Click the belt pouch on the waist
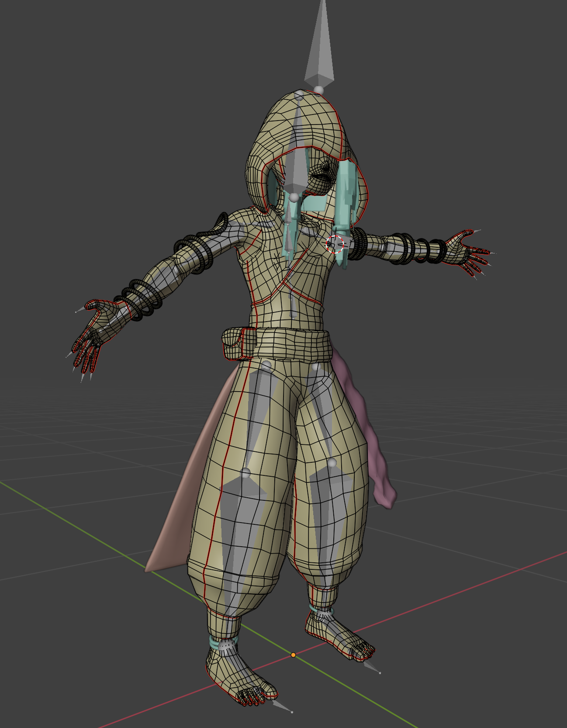Screen dimensions: 567x728 point(238,343)
